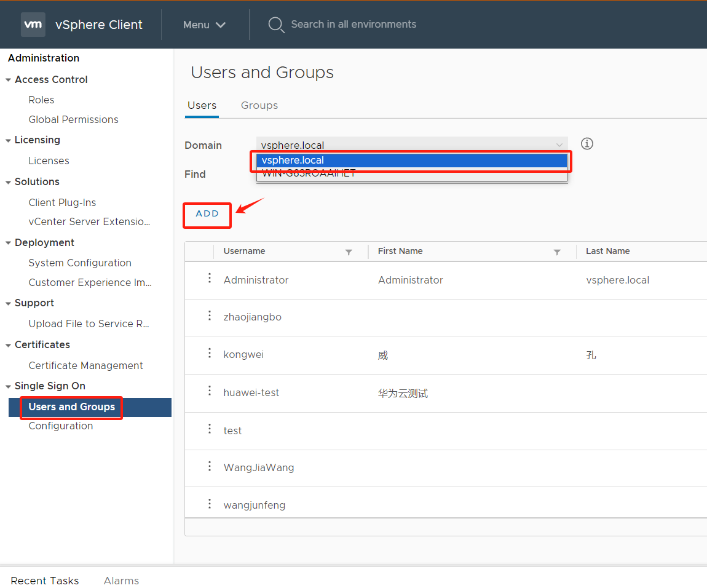Click the VMware vm logo icon

(33, 25)
